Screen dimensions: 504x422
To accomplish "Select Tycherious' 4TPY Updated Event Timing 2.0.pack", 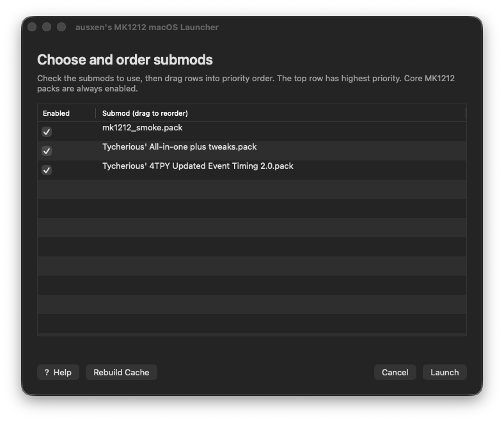I will (198, 166).
